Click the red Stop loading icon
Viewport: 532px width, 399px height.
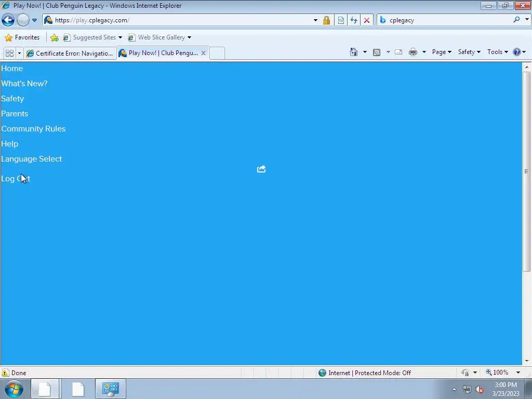pyautogui.click(x=367, y=20)
